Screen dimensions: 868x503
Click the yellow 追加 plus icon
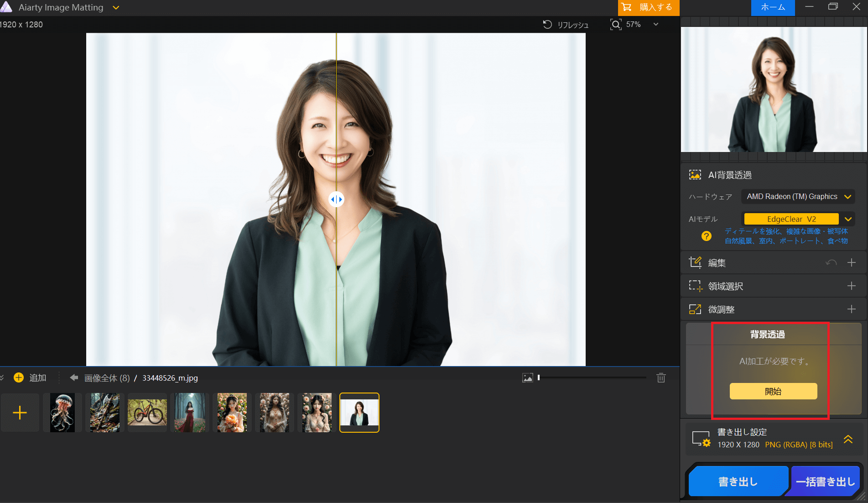(19, 378)
